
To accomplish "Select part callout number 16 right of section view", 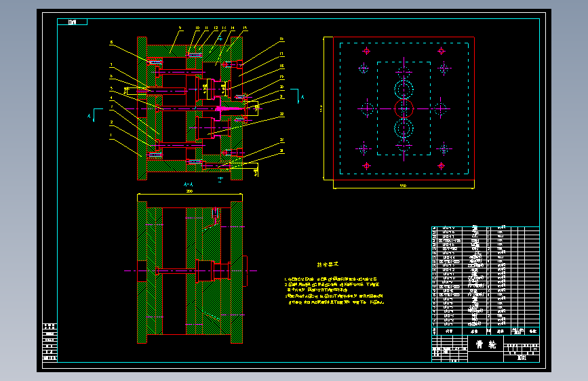I will 281,39.
